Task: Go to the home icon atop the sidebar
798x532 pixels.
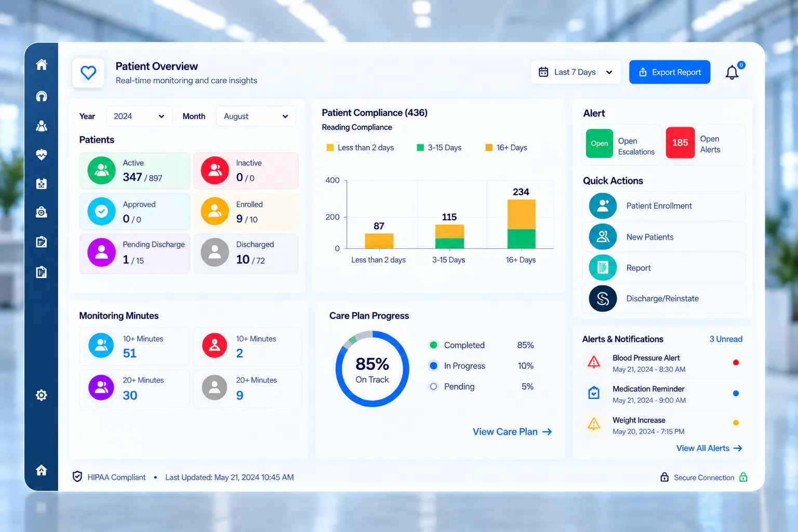Action: tap(42, 64)
